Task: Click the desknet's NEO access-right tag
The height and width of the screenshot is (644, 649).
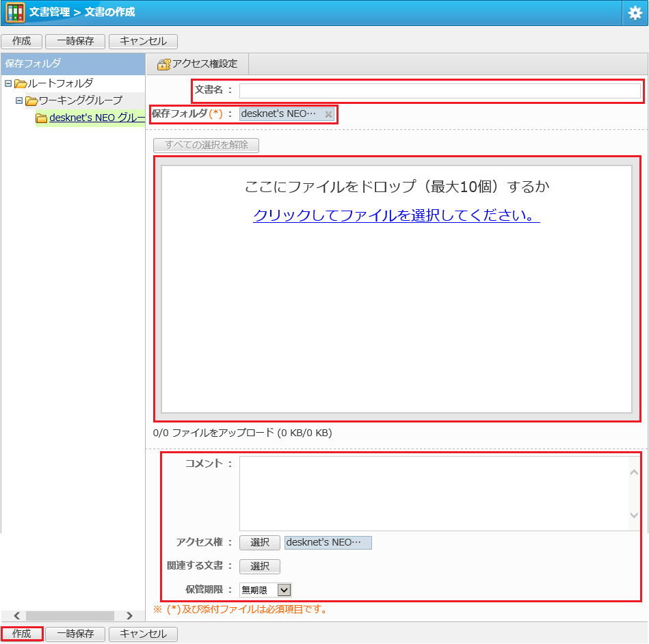Action: click(x=328, y=543)
